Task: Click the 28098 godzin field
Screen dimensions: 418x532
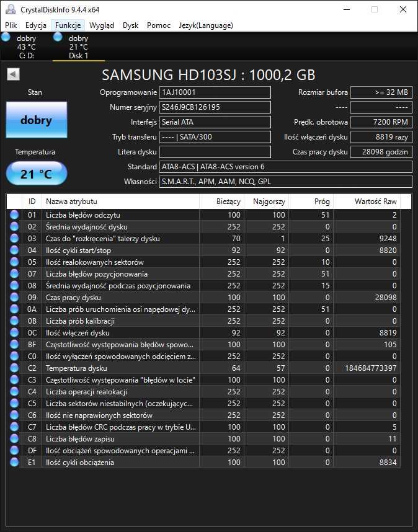Action: tap(381, 152)
